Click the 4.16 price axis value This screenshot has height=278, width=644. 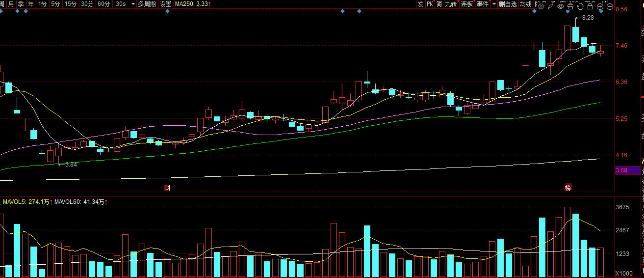point(622,155)
